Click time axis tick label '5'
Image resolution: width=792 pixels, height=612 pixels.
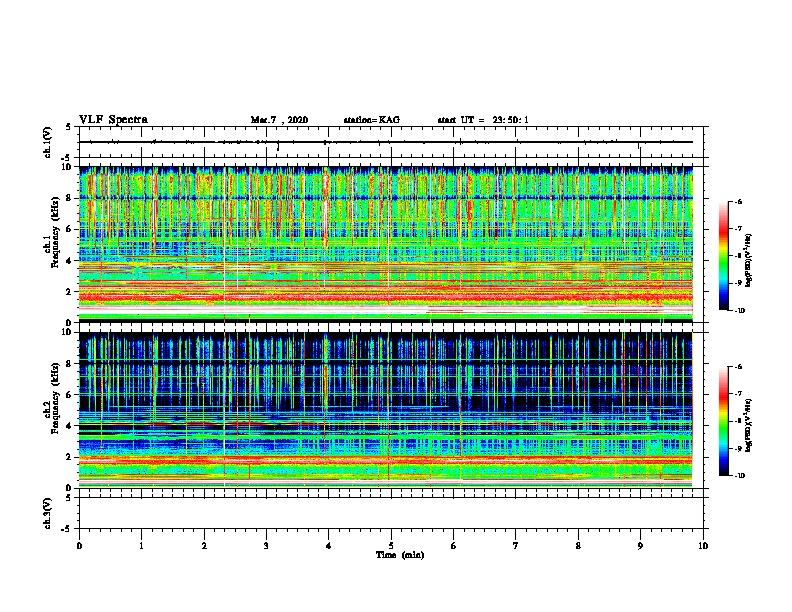pos(391,546)
